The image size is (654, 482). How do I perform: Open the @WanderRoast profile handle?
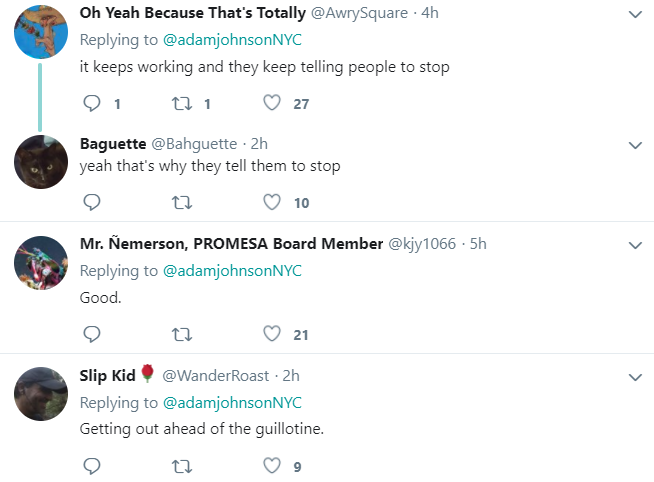pyautogui.click(x=216, y=376)
